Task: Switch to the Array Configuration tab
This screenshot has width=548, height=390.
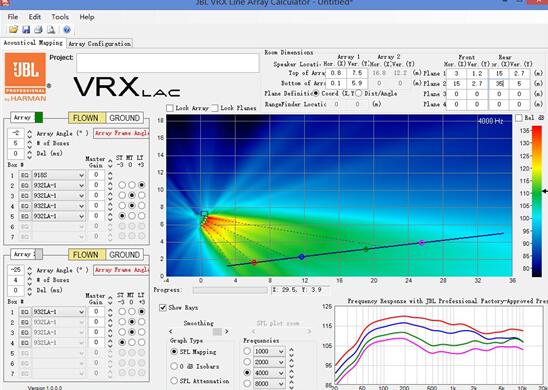Action: (100, 43)
